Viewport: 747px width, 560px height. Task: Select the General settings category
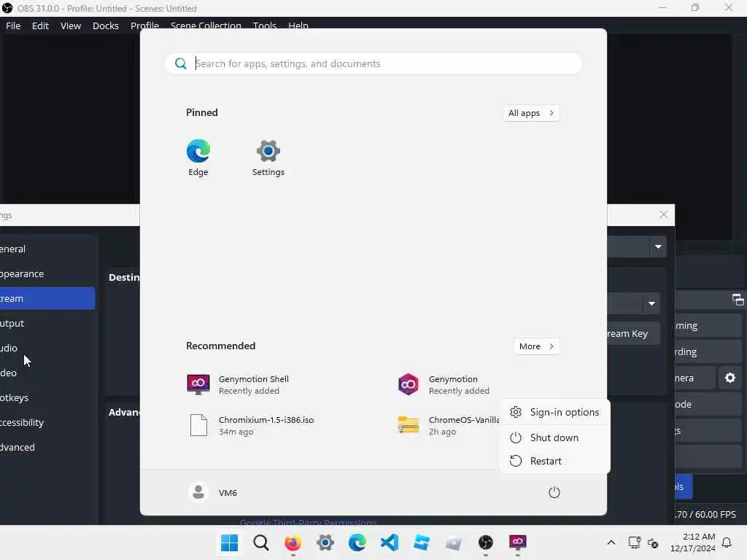tap(47, 249)
